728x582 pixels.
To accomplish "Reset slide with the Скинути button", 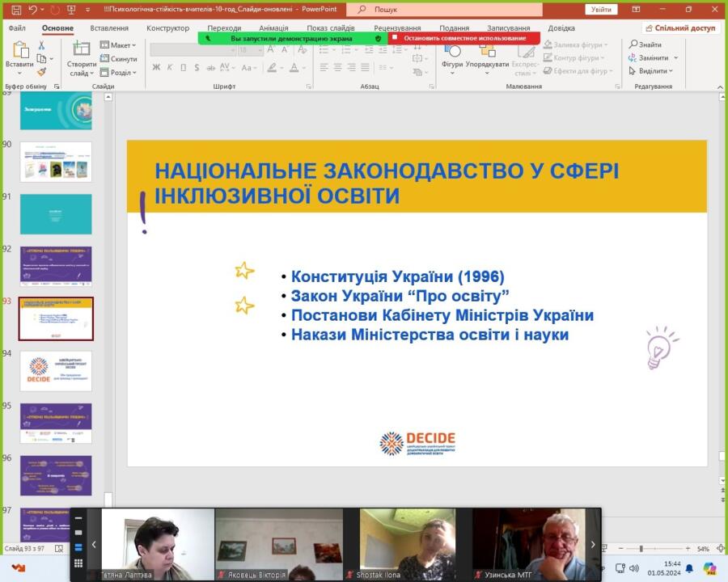I will [x=118, y=58].
